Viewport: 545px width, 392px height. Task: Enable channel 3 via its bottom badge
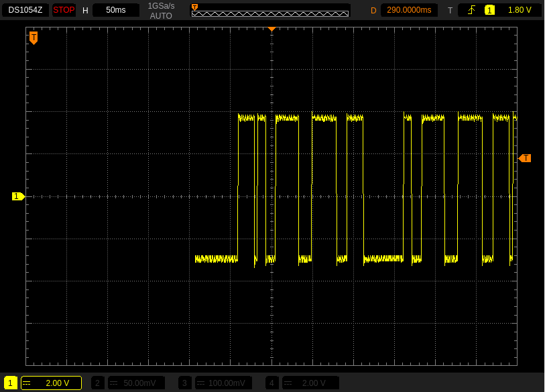[184, 383]
